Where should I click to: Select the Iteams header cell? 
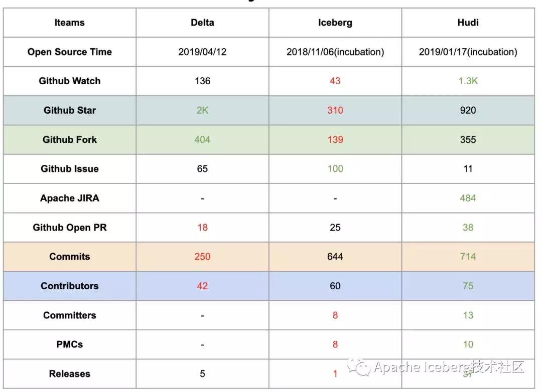click(69, 23)
